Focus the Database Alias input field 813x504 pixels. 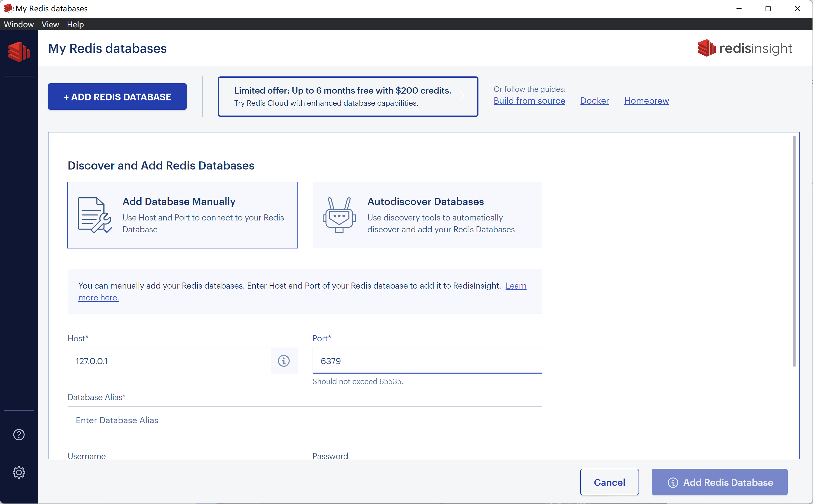click(304, 420)
